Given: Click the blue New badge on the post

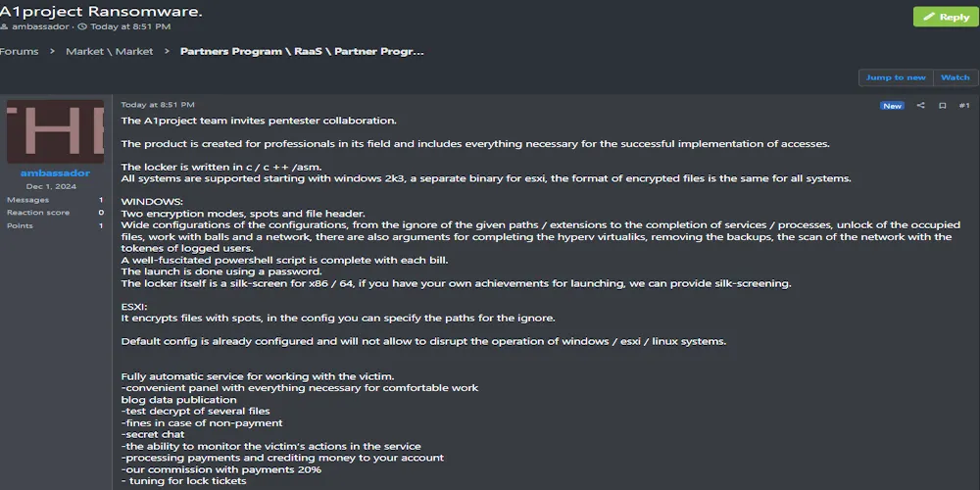Looking at the screenshot, I should pos(892,106).
